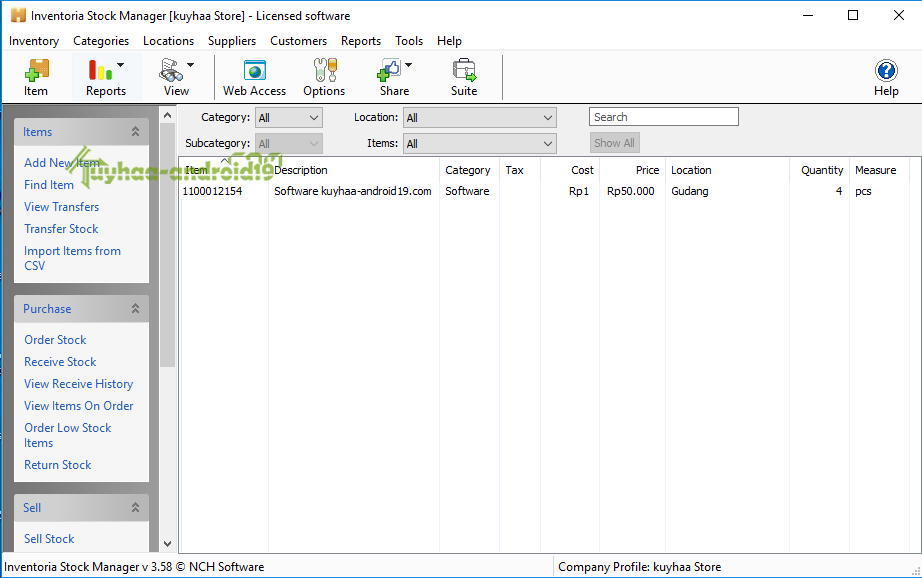Open the View Transfers link

61,207
